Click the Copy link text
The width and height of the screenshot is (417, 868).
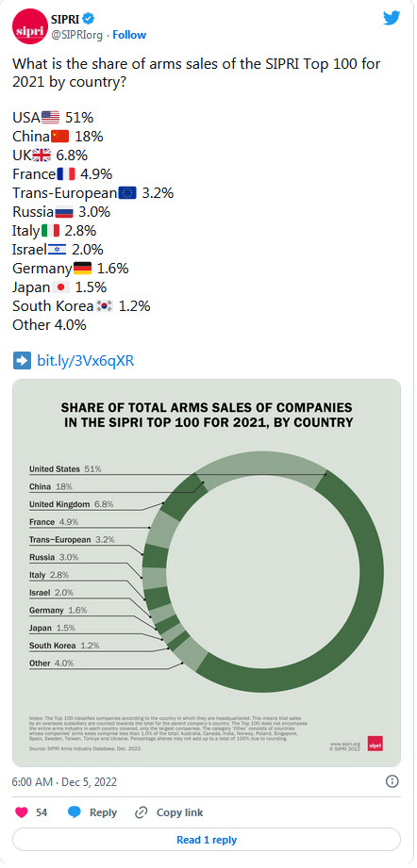coord(180,812)
